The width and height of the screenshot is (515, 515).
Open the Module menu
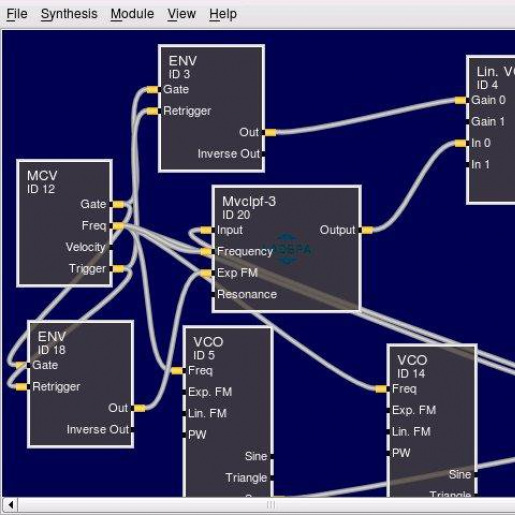coord(132,14)
